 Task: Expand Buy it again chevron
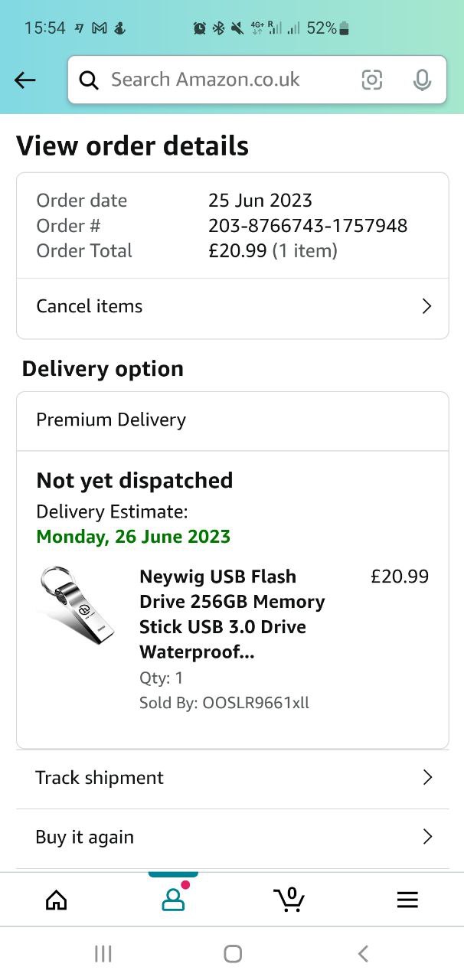[x=427, y=837]
